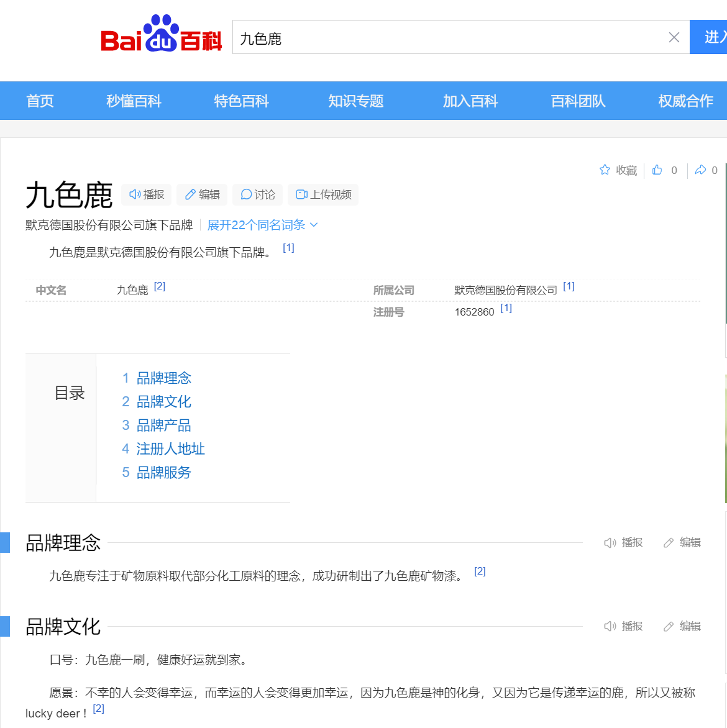Open reference [2] after 矿物漆 sentence

click(480, 571)
